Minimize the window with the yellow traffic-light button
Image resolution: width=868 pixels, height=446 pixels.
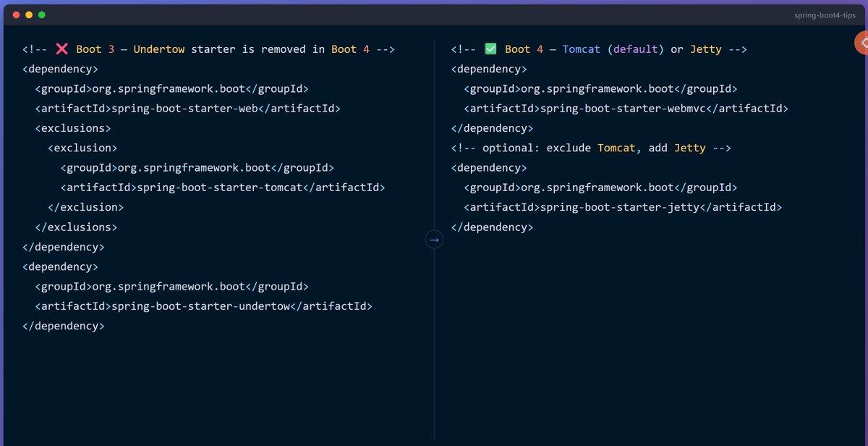click(x=29, y=14)
